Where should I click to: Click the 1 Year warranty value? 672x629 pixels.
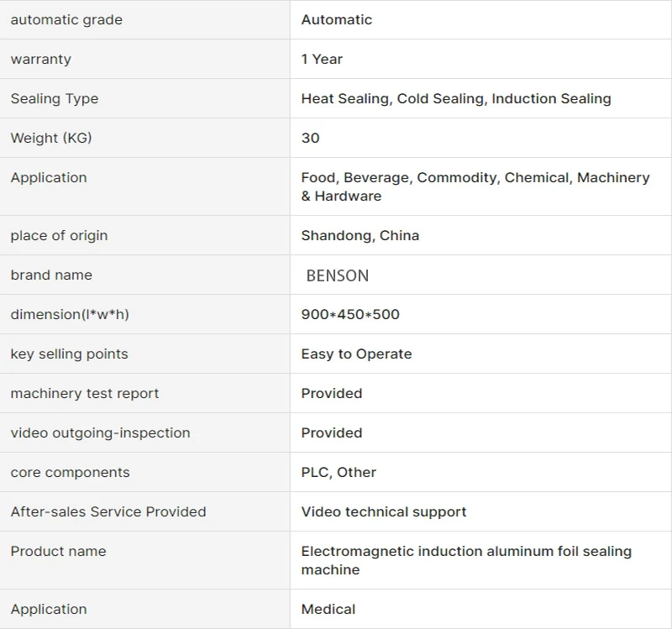click(322, 59)
